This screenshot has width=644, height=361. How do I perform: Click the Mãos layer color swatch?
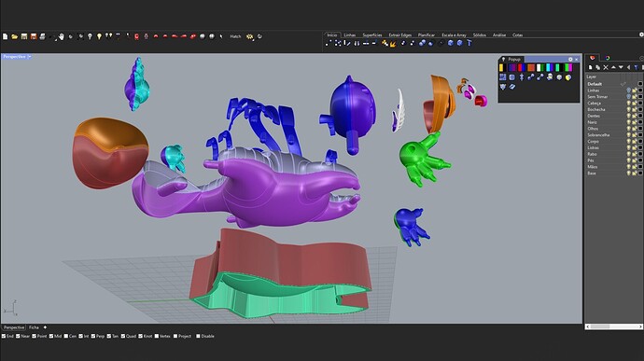640,167
